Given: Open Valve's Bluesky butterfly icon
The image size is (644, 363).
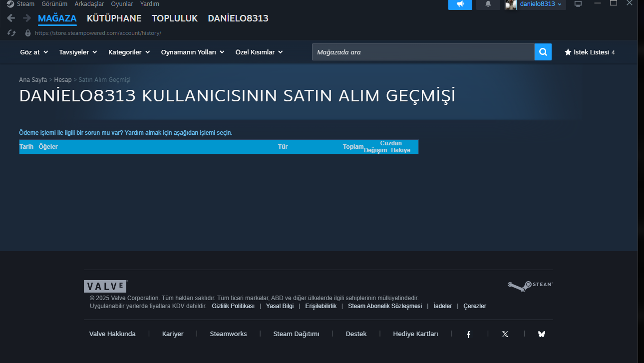Looking at the screenshot, I should pos(542,334).
